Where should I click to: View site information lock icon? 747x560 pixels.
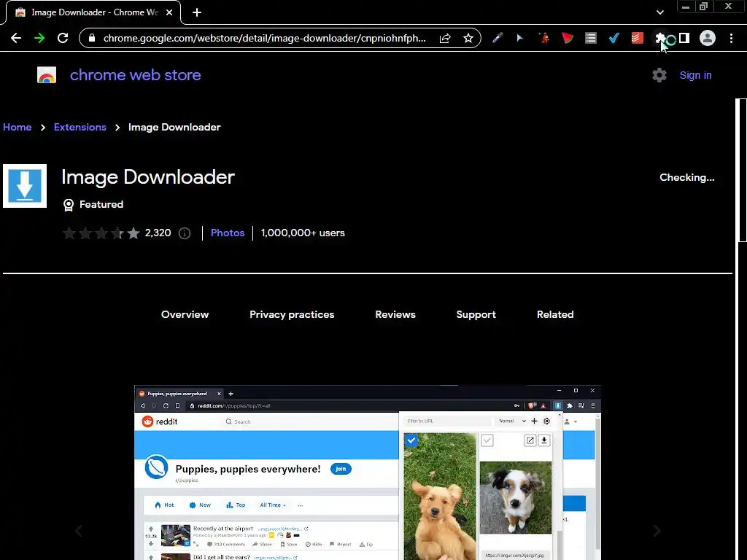pos(92,38)
